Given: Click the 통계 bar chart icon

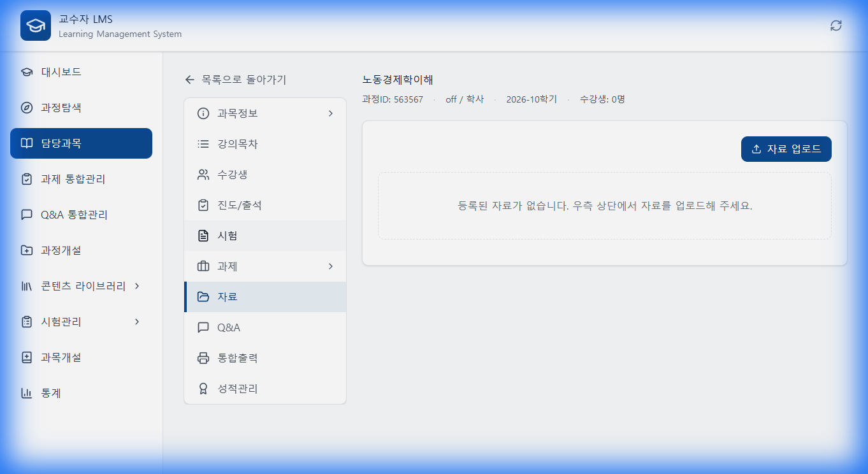Looking at the screenshot, I should tap(25, 393).
